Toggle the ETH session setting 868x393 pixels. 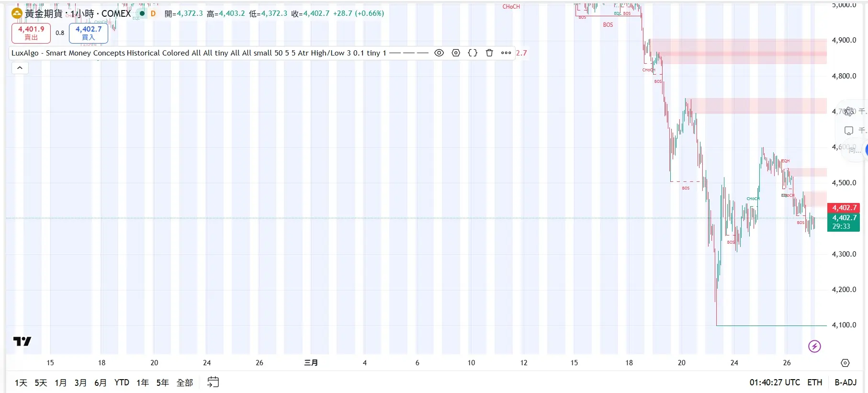[x=814, y=382]
